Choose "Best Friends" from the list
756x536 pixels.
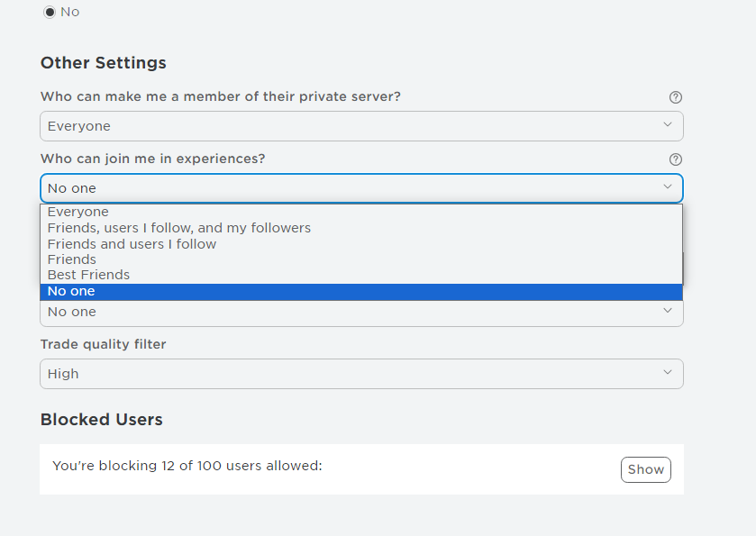(x=88, y=275)
